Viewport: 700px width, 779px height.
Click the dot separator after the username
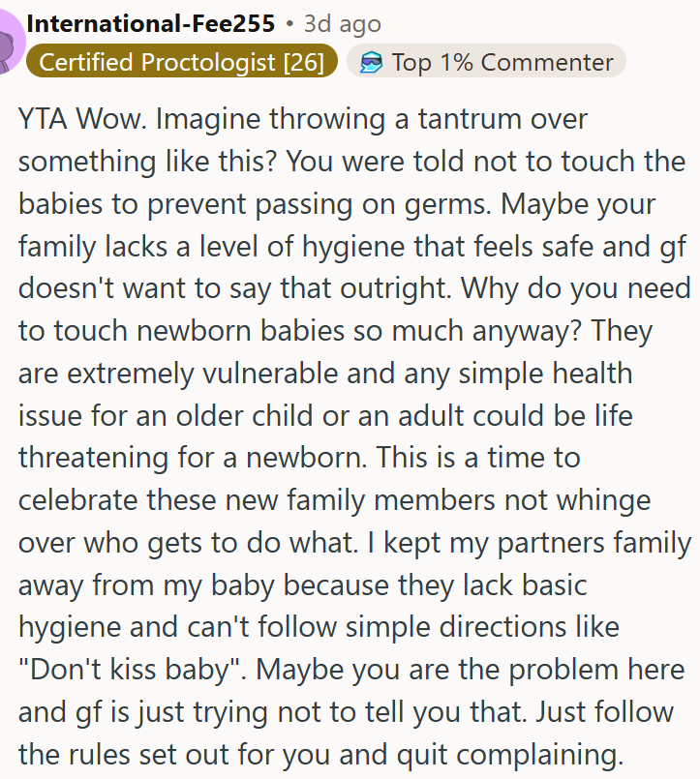(288, 22)
